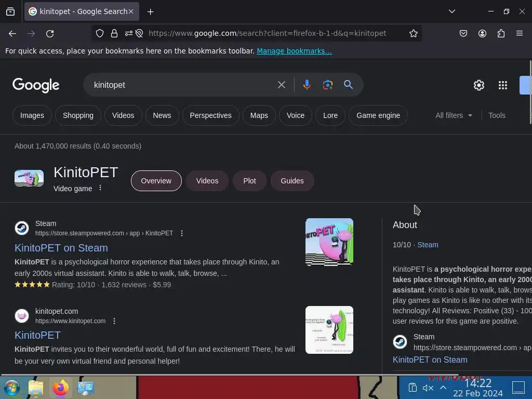Click the Google logo

tap(36, 85)
